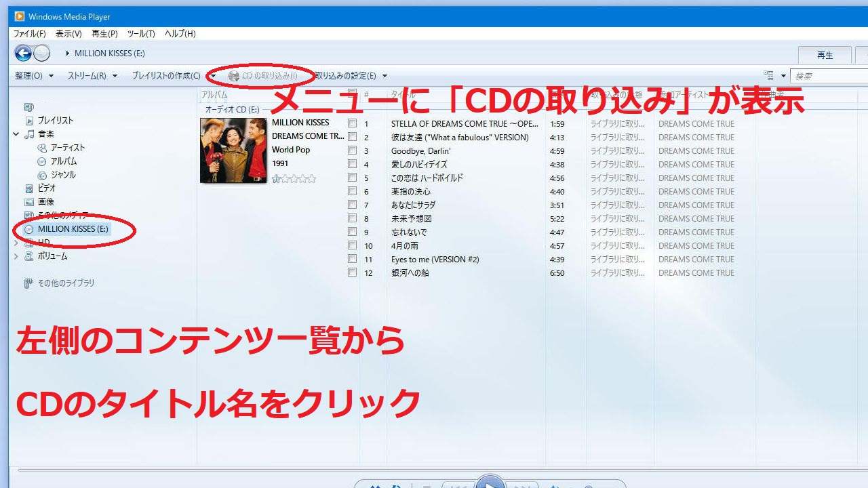This screenshot has width=868, height=488.
Task: Click the Album (アルバム) disc icon
Action: coord(42,161)
